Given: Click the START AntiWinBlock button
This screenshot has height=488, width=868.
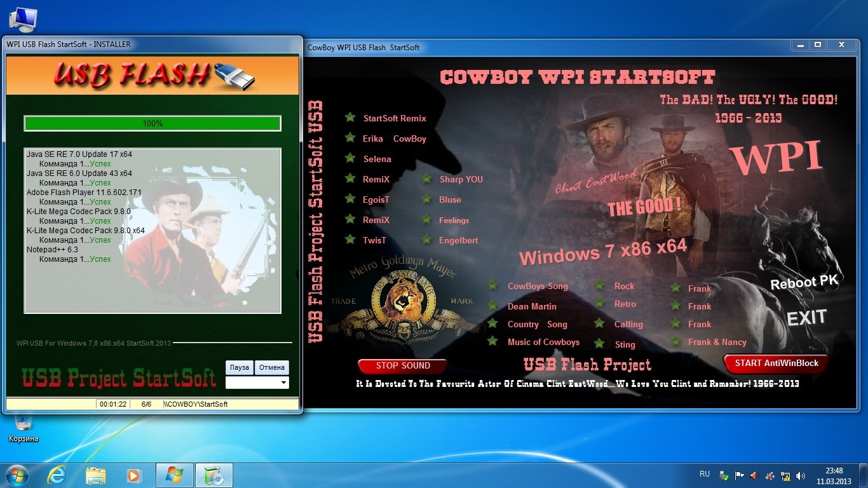Looking at the screenshot, I should click(x=776, y=363).
